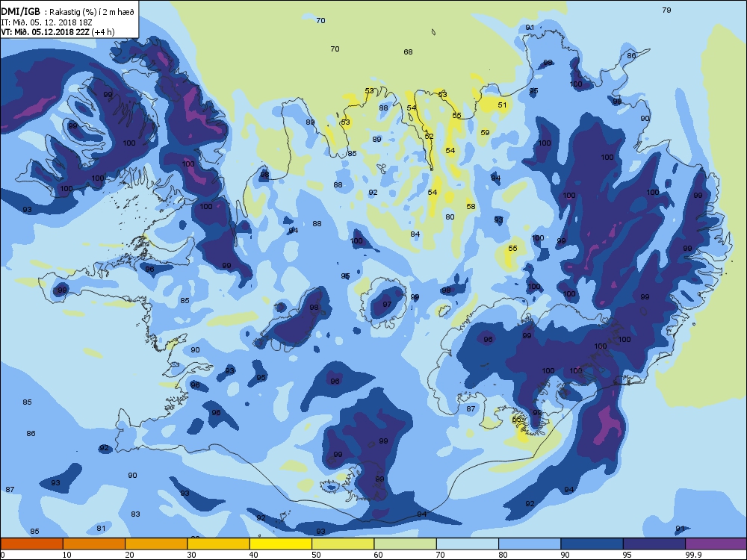Click the humidity value '84' on the map
The image size is (747, 560).
click(415, 234)
